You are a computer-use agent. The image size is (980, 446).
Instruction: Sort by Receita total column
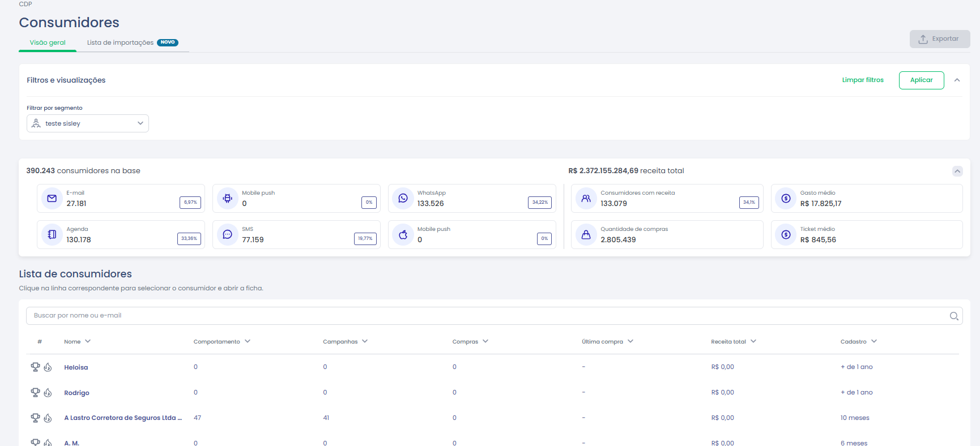point(734,342)
